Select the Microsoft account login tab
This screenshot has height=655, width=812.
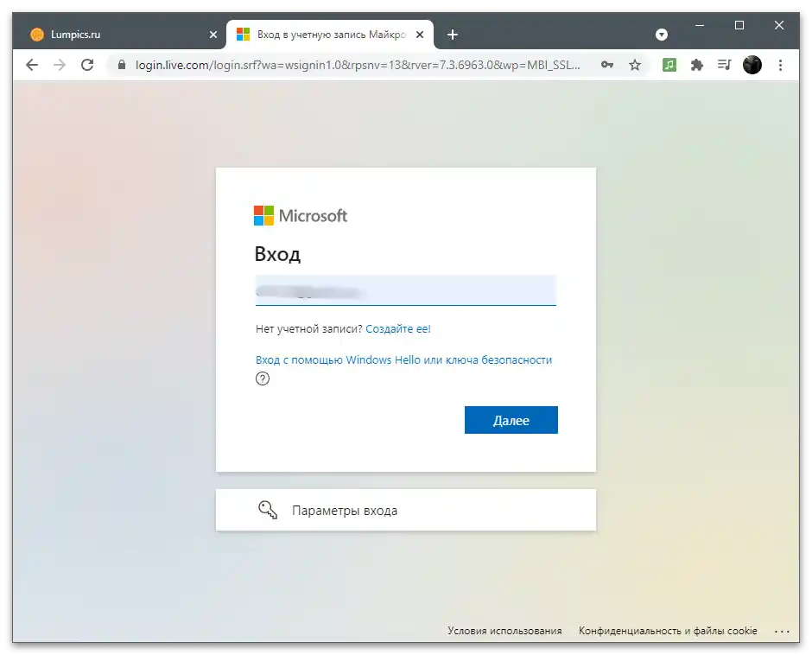coord(330,35)
